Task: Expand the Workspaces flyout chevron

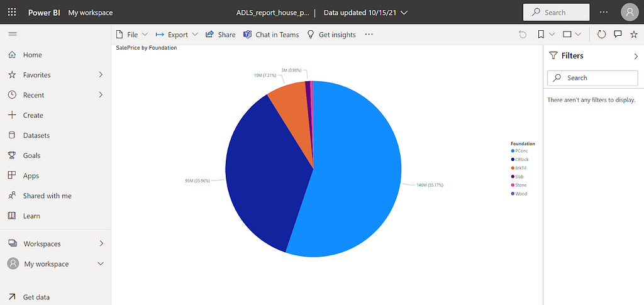Action: pos(101,243)
